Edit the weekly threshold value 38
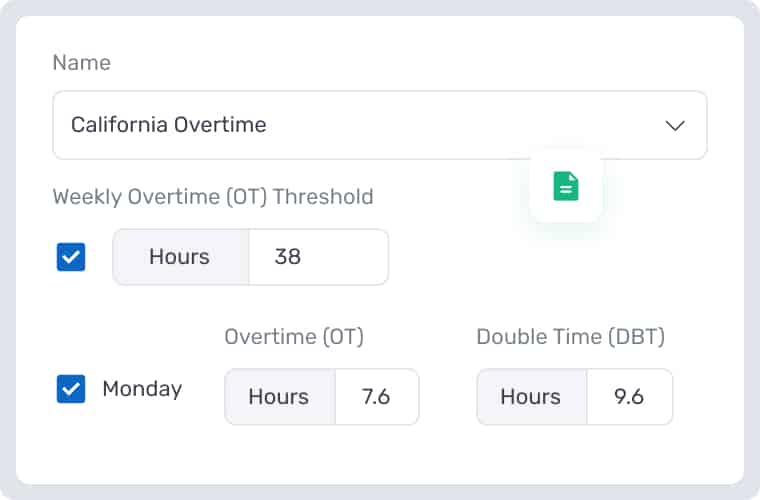 [x=318, y=257]
